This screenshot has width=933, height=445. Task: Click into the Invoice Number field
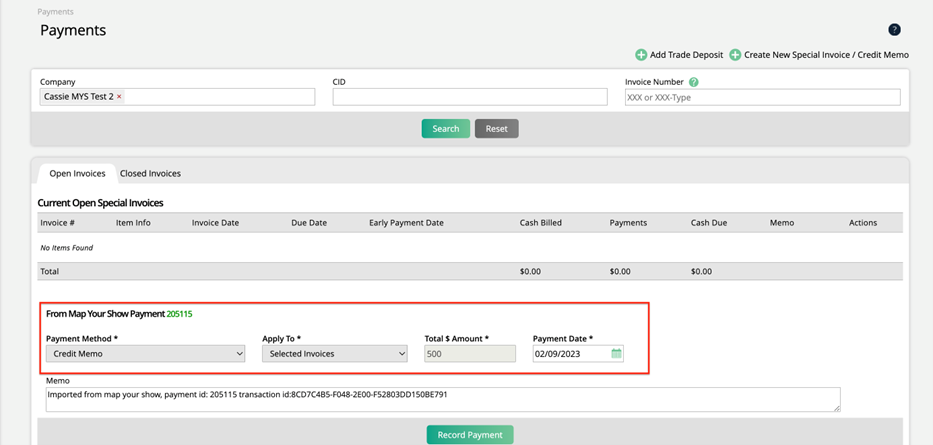coord(762,98)
